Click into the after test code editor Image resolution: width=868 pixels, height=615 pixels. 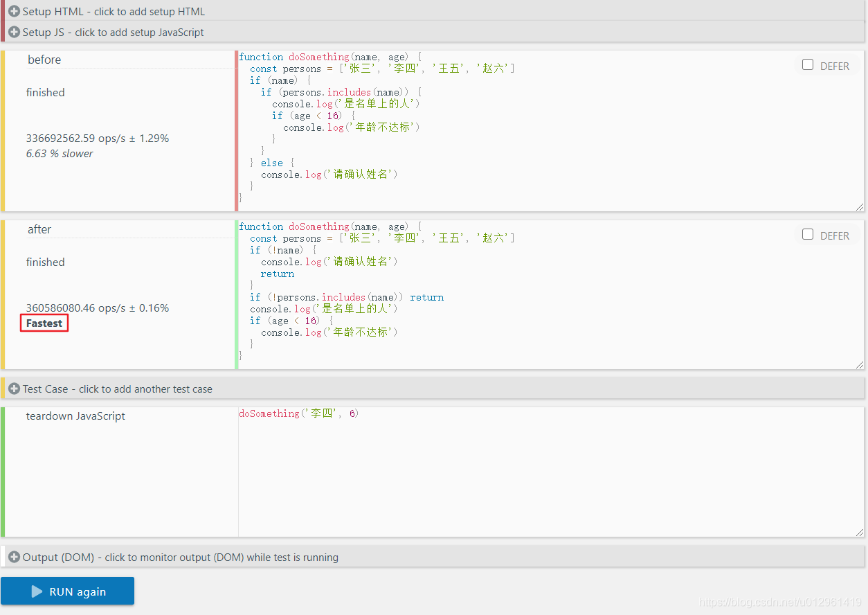pyautogui.click(x=550, y=294)
